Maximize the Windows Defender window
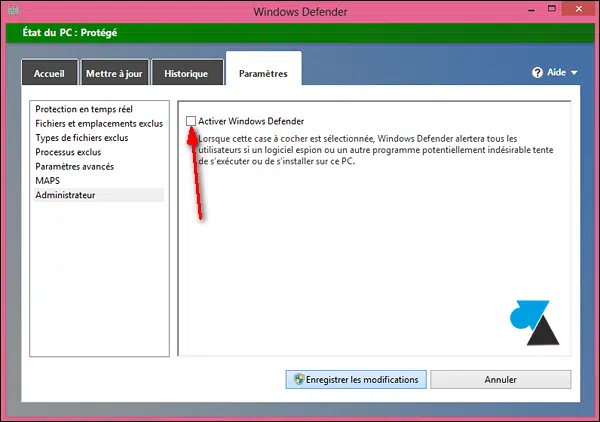This screenshot has height=422, width=600. point(551,9)
